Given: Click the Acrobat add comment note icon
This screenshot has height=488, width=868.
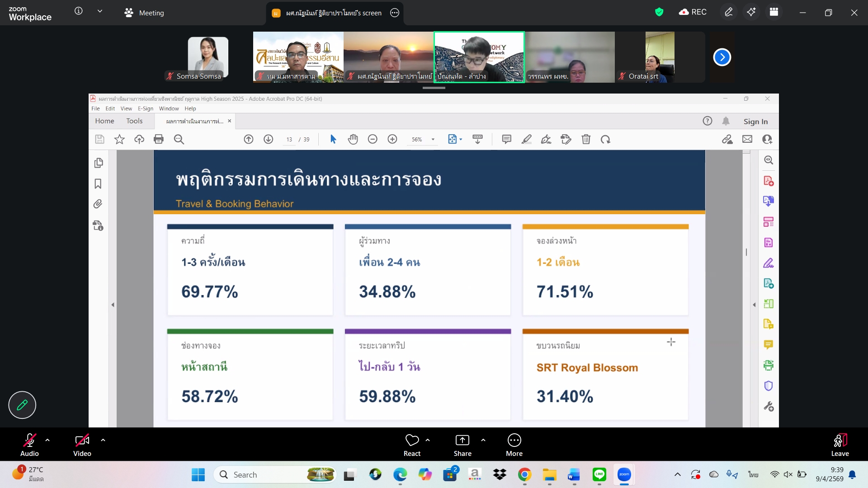Looking at the screenshot, I should (506, 139).
